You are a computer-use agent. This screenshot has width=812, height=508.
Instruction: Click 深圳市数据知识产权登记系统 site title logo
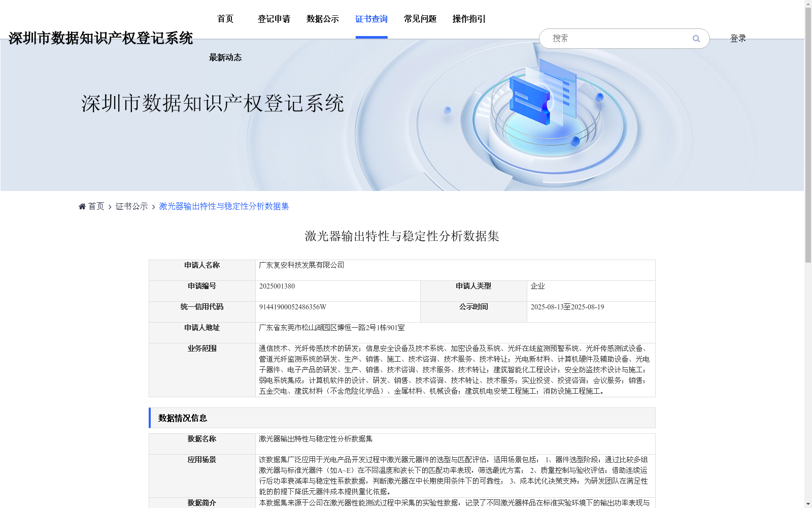point(100,38)
